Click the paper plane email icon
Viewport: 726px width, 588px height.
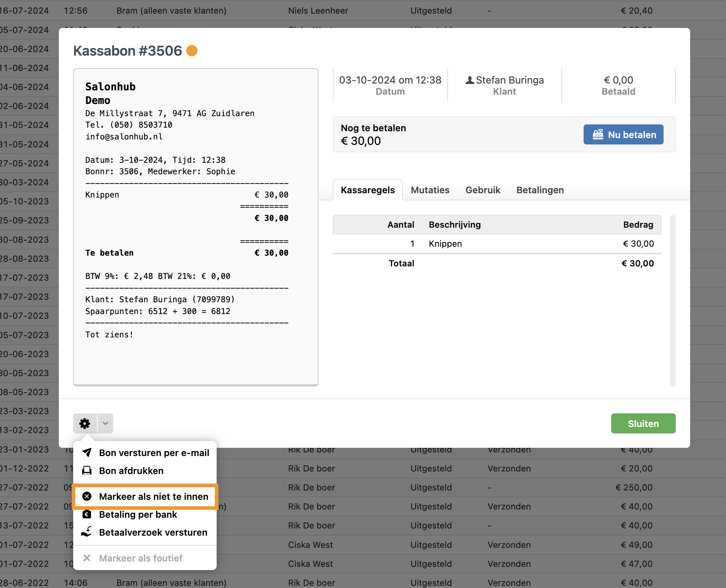click(87, 452)
